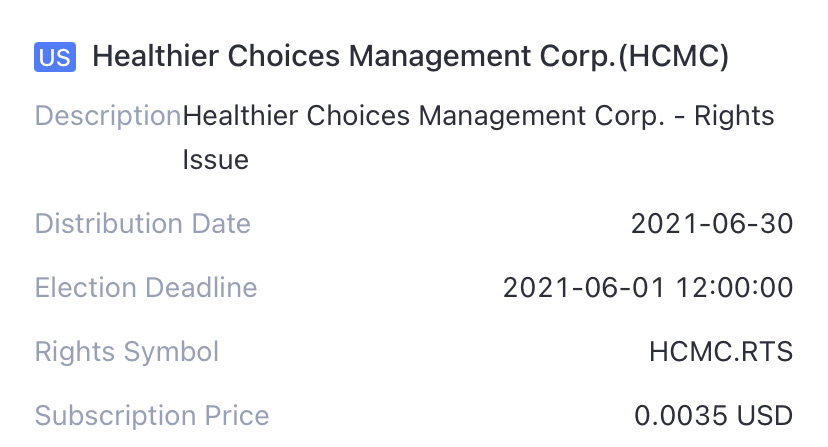This screenshot has width=828, height=447.
Task: Select the 0.0035 subscription price amount
Action: pyautogui.click(x=681, y=415)
